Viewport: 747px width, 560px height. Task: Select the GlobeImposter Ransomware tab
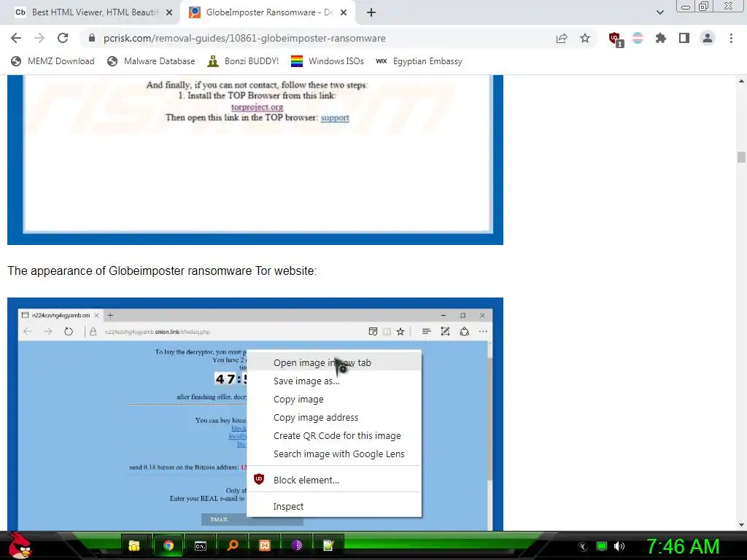click(x=269, y=12)
